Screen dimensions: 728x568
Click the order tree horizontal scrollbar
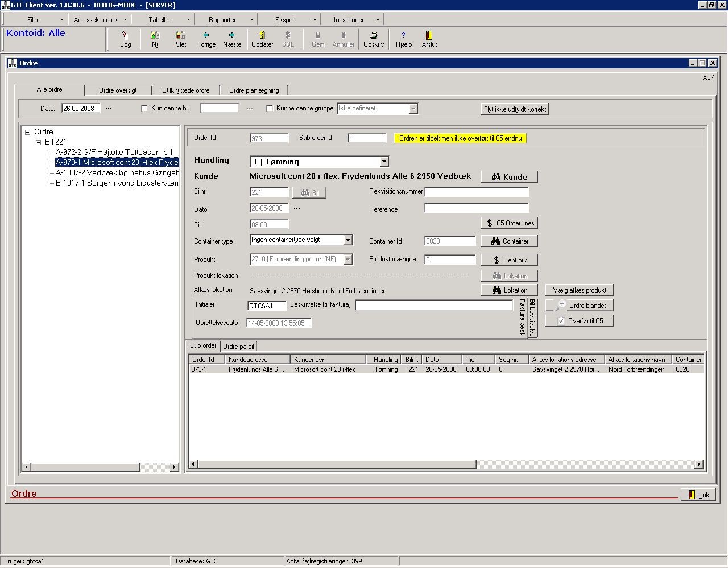click(101, 467)
